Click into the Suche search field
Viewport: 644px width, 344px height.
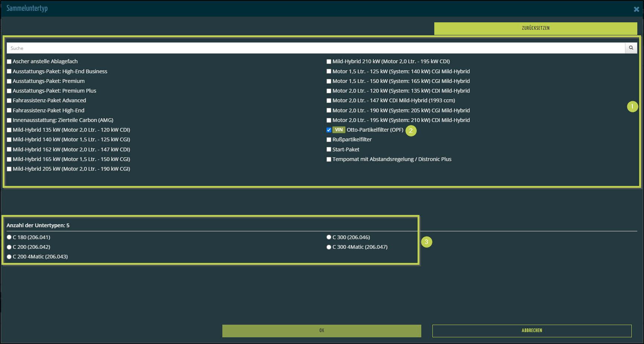[x=315, y=48]
